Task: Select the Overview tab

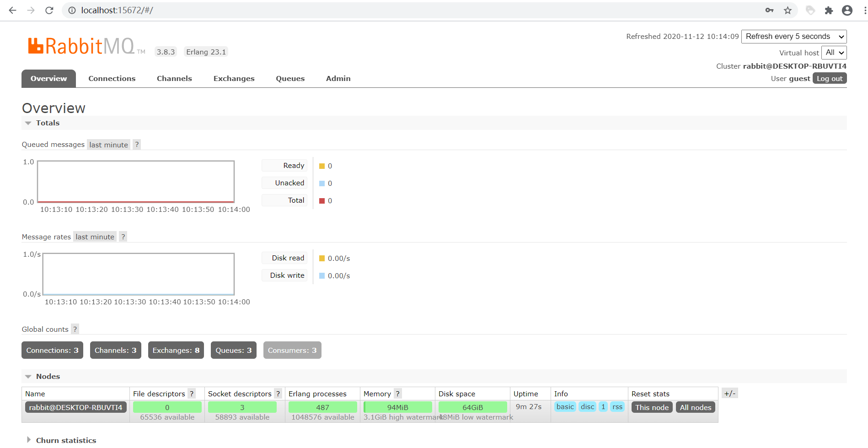Action: pyautogui.click(x=48, y=78)
